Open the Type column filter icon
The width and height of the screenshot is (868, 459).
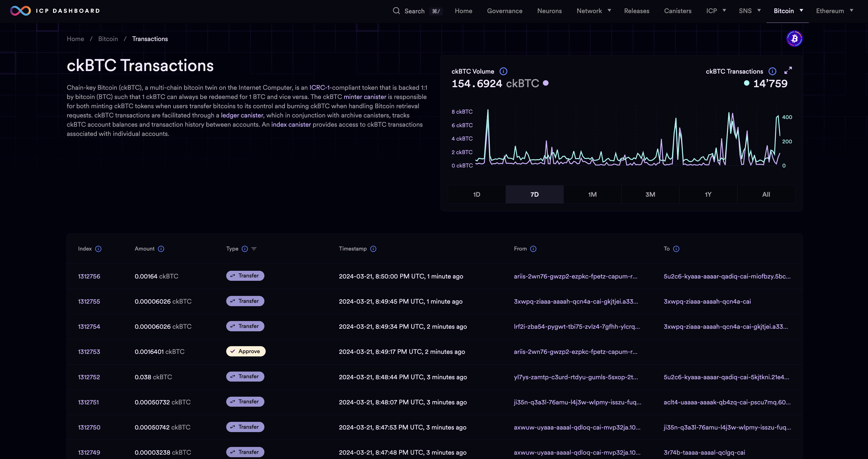click(x=254, y=248)
